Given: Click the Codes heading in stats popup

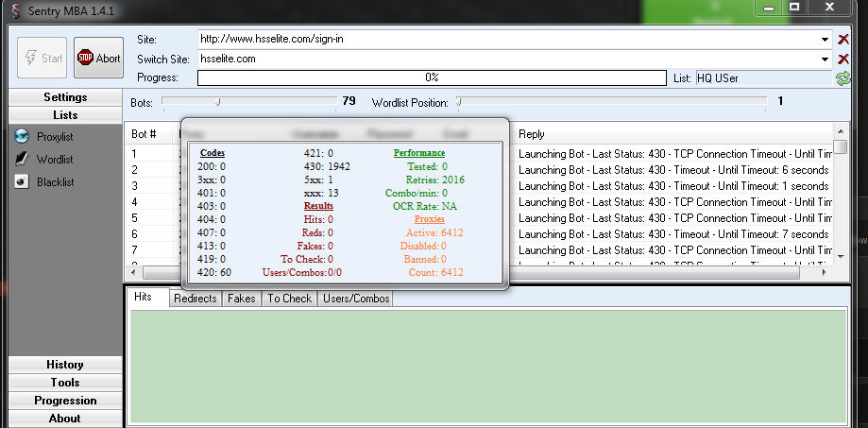Looking at the screenshot, I should coord(213,153).
